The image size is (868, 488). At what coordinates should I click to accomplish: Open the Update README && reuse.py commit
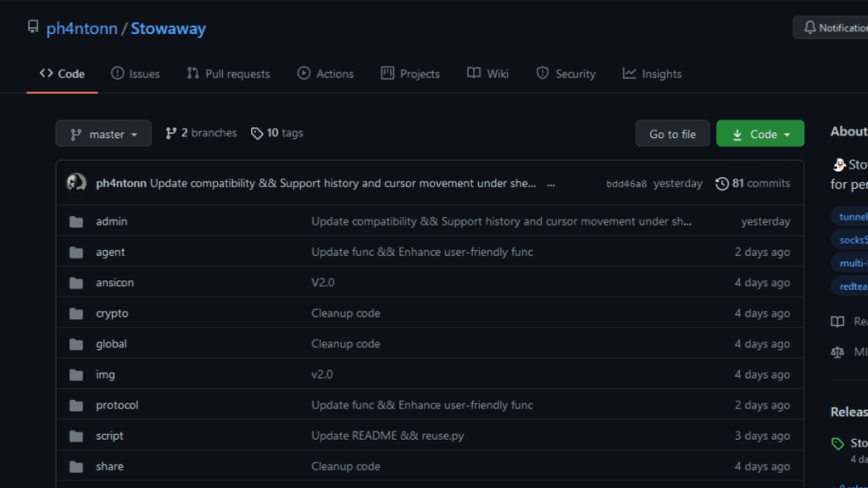[x=387, y=435]
